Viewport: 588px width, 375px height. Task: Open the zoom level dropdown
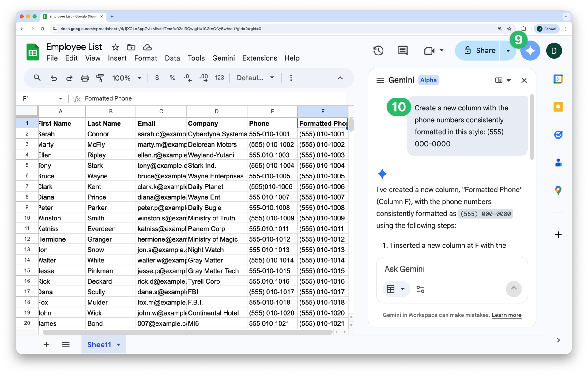pos(127,78)
